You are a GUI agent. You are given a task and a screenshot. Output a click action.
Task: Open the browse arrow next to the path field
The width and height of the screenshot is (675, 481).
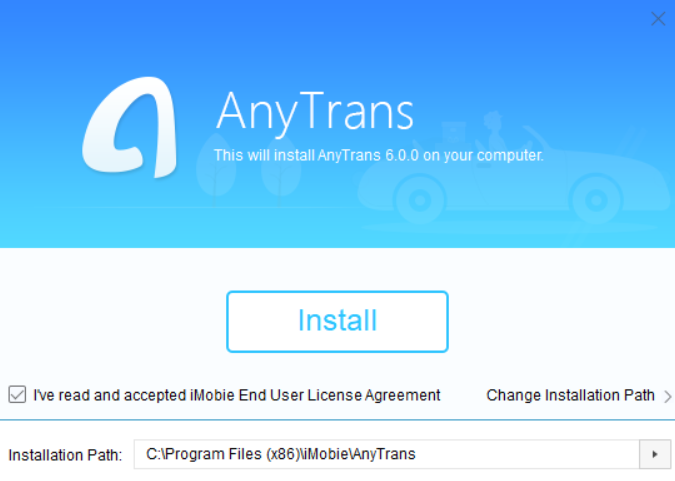655,454
